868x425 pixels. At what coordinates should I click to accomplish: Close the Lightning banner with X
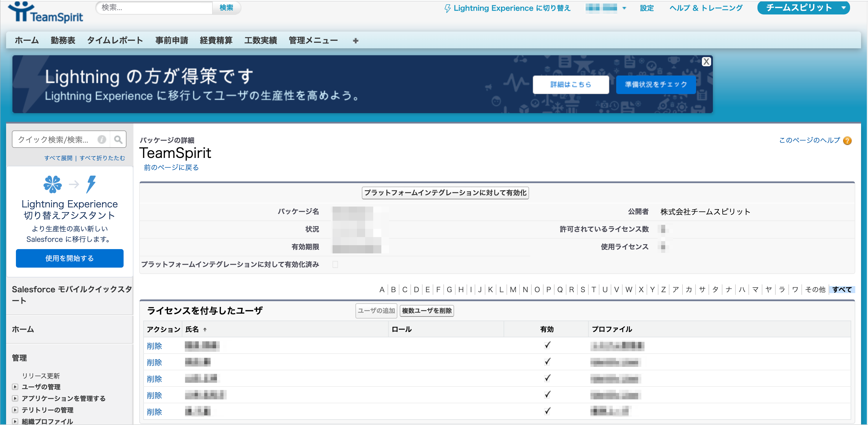coord(706,62)
